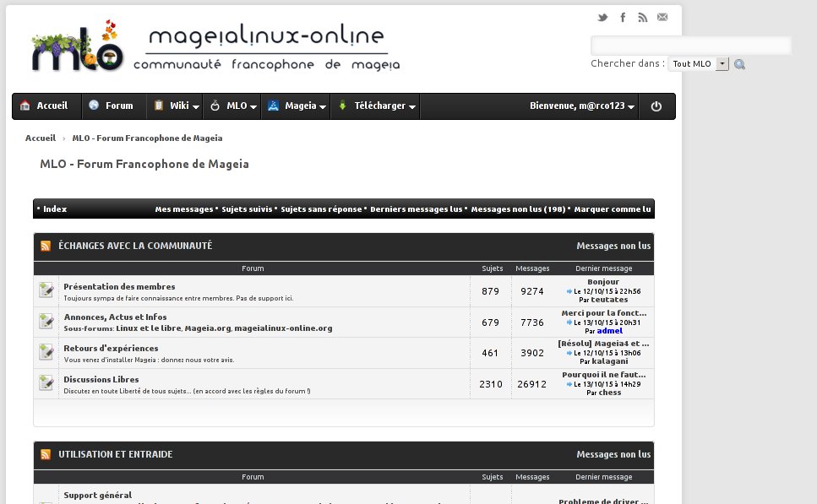
Task: Expand the Wiki menu
Action: tap(176, 106)
